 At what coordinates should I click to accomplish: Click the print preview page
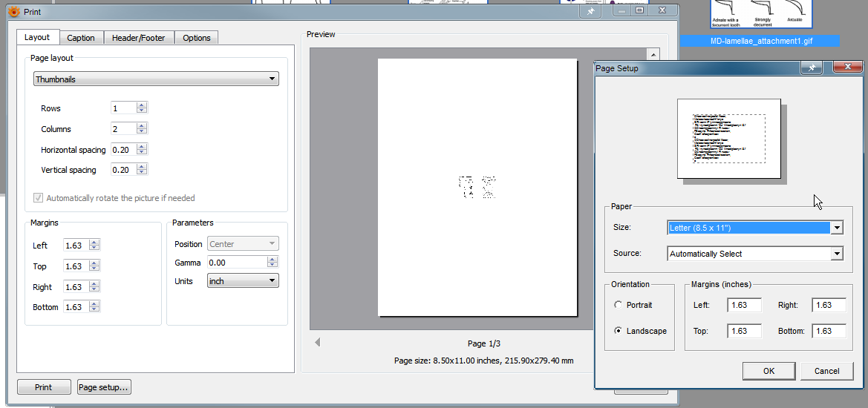(x=477, y=188)
